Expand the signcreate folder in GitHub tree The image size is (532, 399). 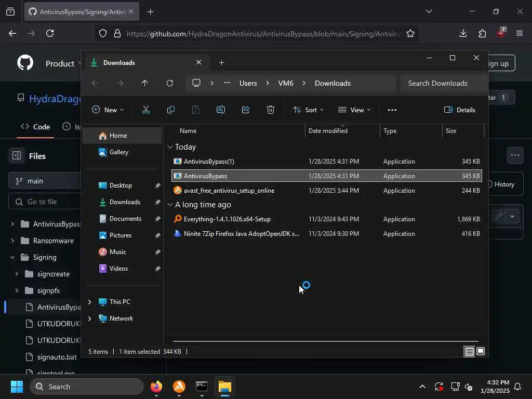coord(17,274)
